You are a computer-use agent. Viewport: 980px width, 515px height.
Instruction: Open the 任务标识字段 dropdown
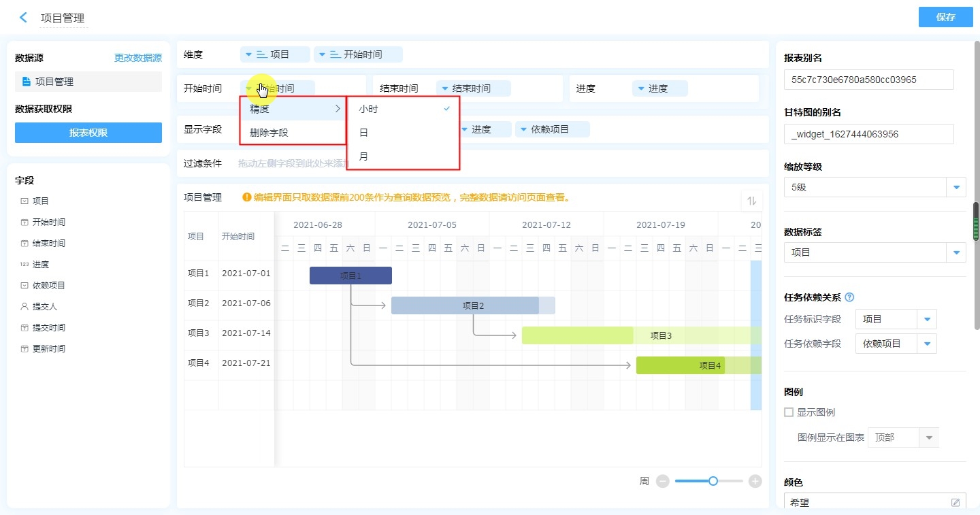point(927,319)
